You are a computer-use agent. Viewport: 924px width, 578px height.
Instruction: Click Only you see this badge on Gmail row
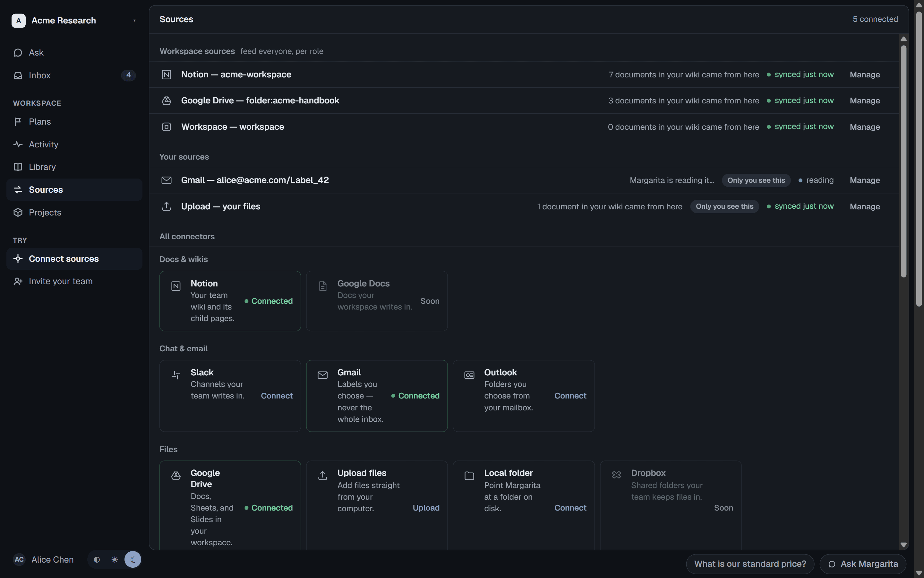pyautogui.click(x=756, y=180)
